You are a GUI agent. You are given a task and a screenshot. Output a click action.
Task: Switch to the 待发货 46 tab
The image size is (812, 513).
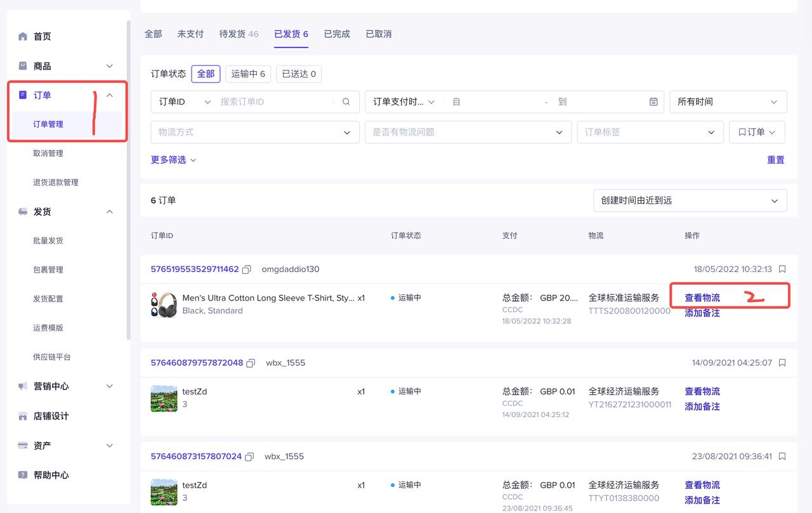[239, 34]
